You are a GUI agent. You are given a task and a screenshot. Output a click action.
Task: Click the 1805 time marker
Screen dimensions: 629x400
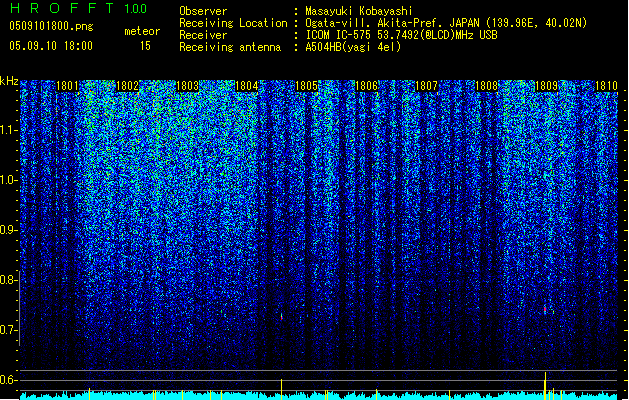pos(306,86)
